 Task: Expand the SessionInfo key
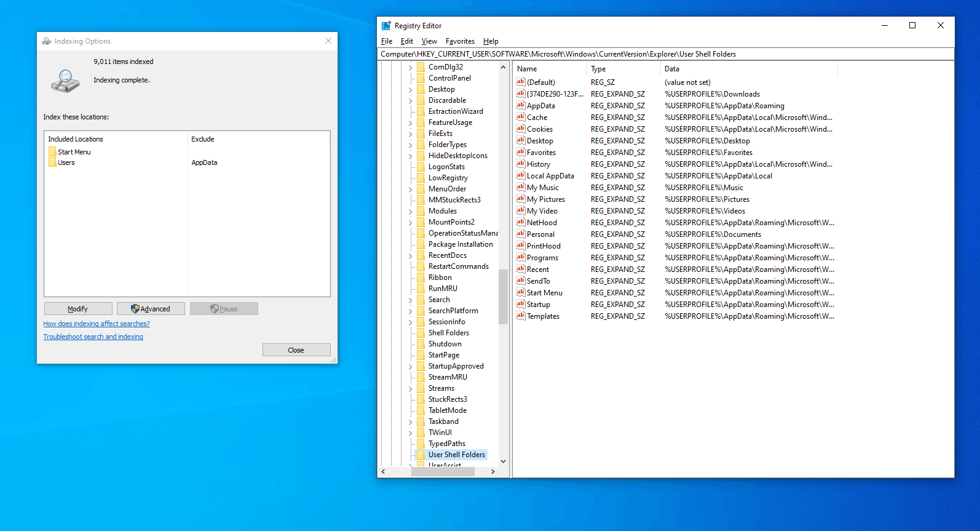pos(411,322)
